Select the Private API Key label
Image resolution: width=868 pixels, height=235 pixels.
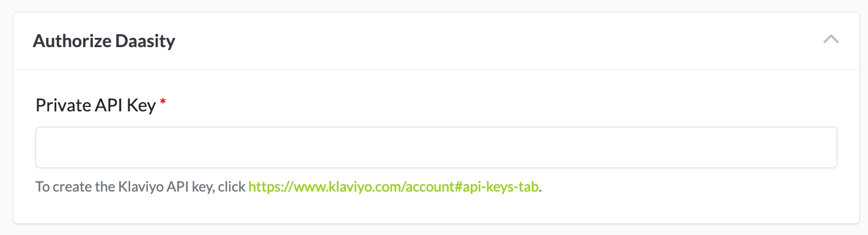coord(96,105)
